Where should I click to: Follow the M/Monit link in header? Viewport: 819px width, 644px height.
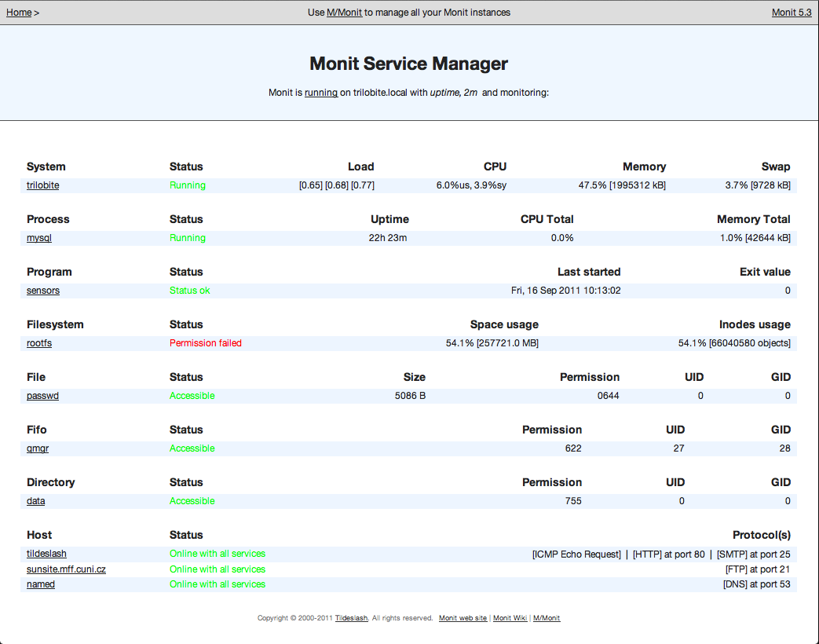pyautogui.click(x=344, y=13)
